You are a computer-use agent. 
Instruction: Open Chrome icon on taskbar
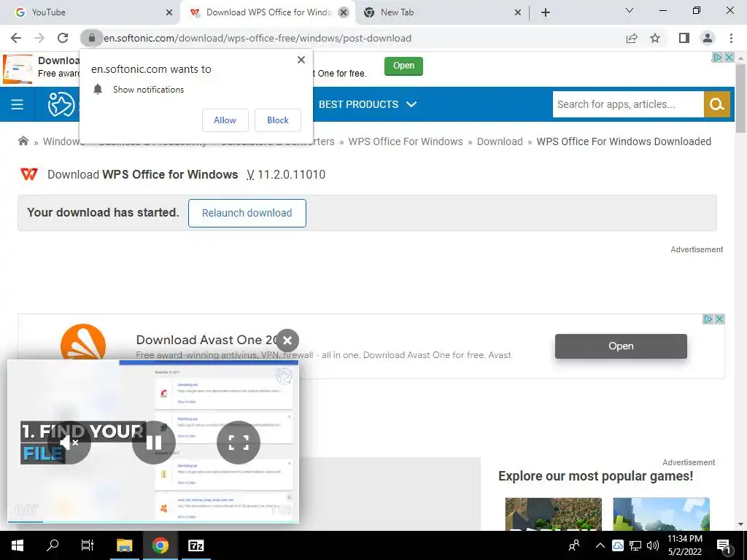tap(160, 545)
